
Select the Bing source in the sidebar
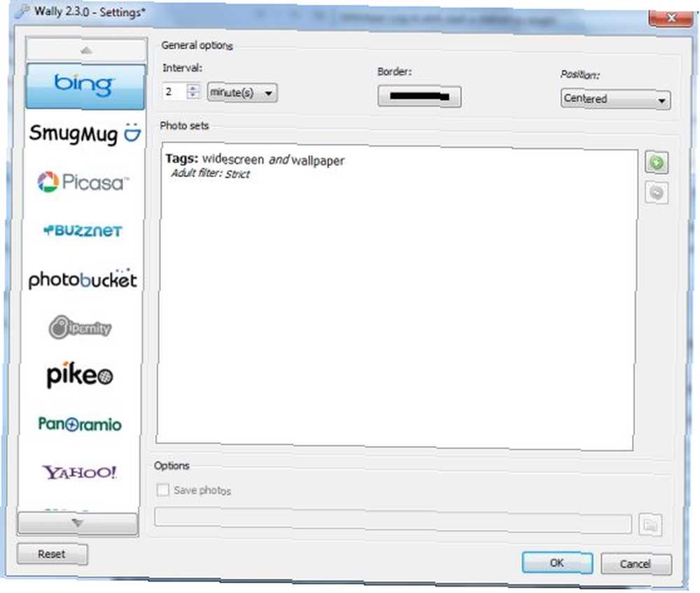click(x=85, y=87)
